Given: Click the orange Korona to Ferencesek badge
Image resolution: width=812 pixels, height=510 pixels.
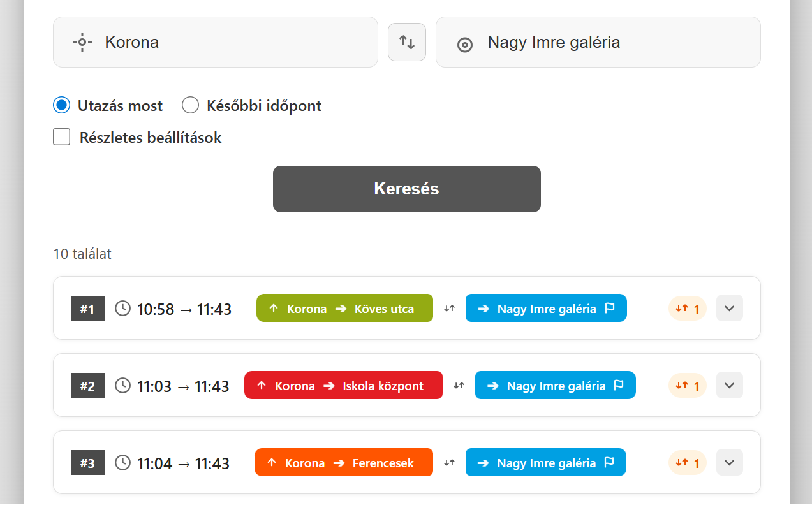Looking at the screenshot, I should point(343,462).
